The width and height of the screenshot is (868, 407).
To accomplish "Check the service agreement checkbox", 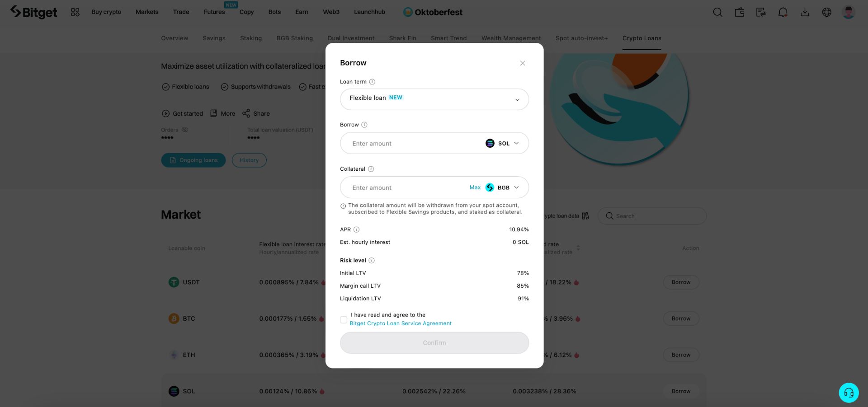I will pyautogui.click(x=344, y=319).
